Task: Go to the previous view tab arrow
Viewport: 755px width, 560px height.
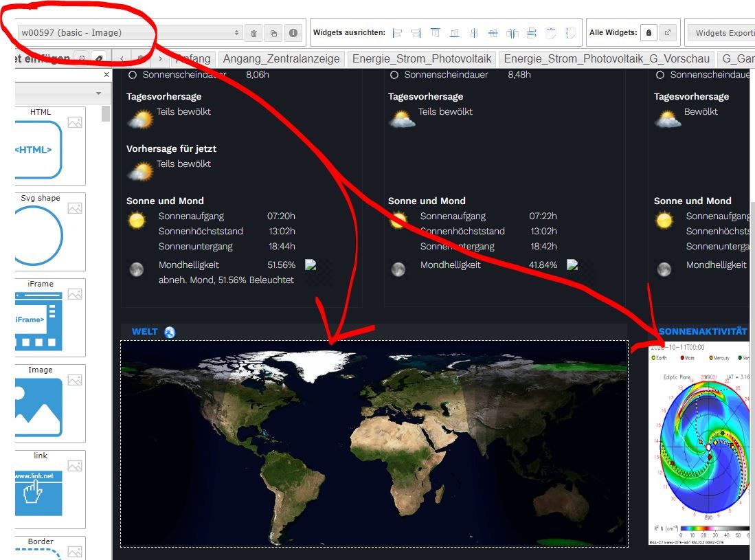Action: 122,58
